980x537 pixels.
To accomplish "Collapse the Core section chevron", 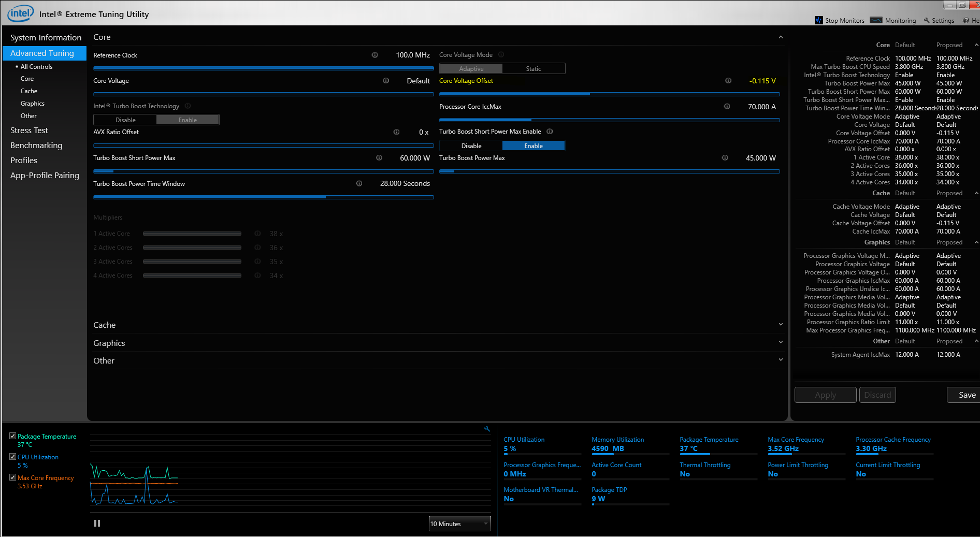I will point(781,37).
